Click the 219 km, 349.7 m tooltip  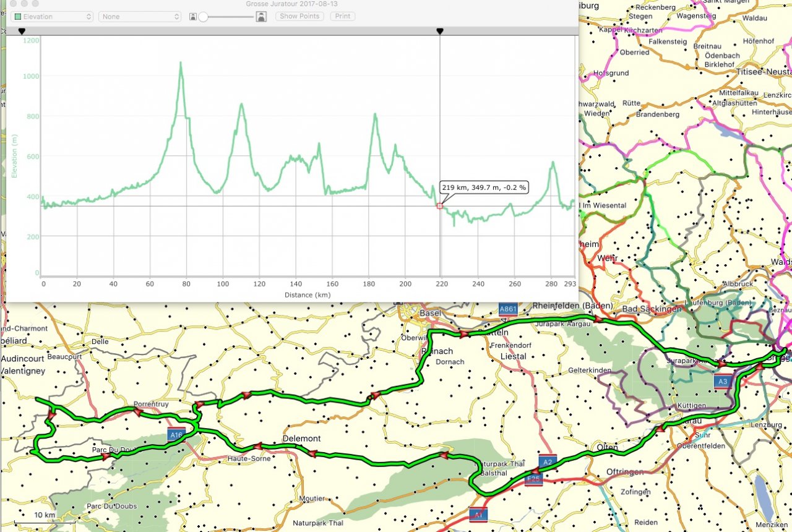[x=484, y=187]
